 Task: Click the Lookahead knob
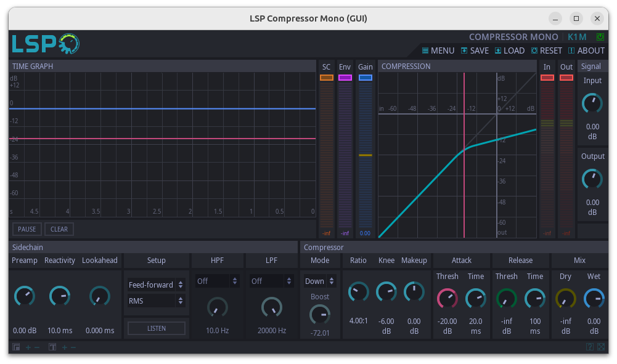click(100, 296)
